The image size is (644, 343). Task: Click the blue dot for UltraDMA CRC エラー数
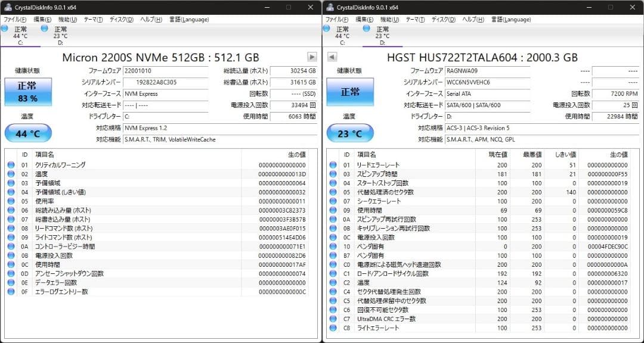pyautogui.click(x=333, y=319)
